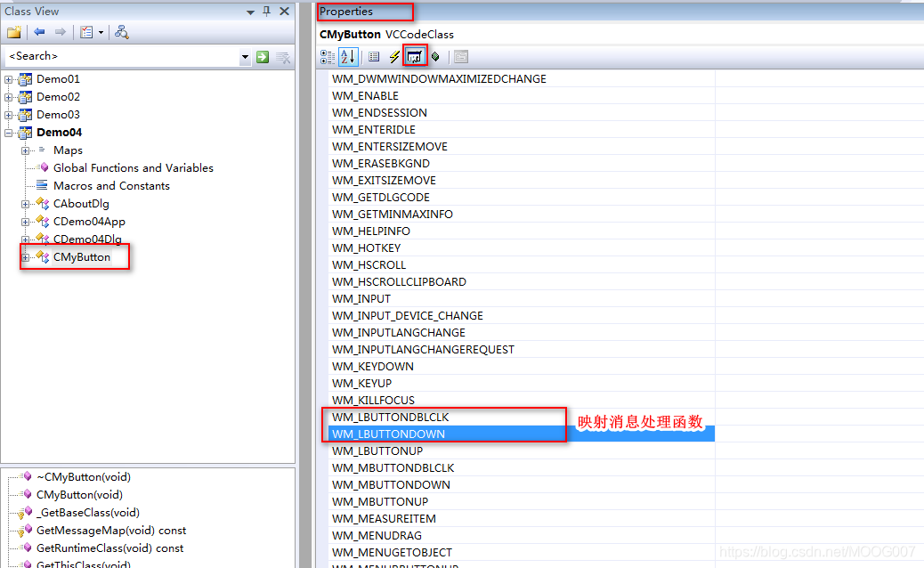This screenshot has width=924, height=568.
Task: Select the CDemo04App class
Action: coord(89,222)
